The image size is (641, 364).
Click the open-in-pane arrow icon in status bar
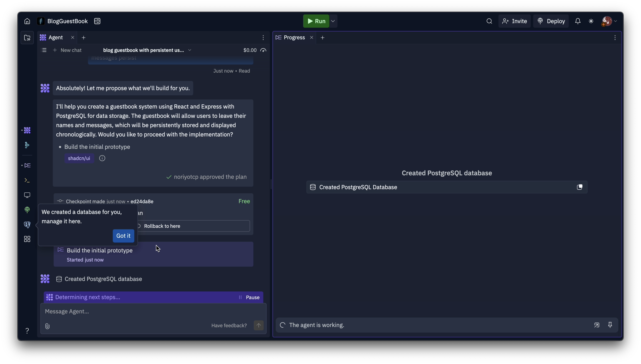(597, 325)
